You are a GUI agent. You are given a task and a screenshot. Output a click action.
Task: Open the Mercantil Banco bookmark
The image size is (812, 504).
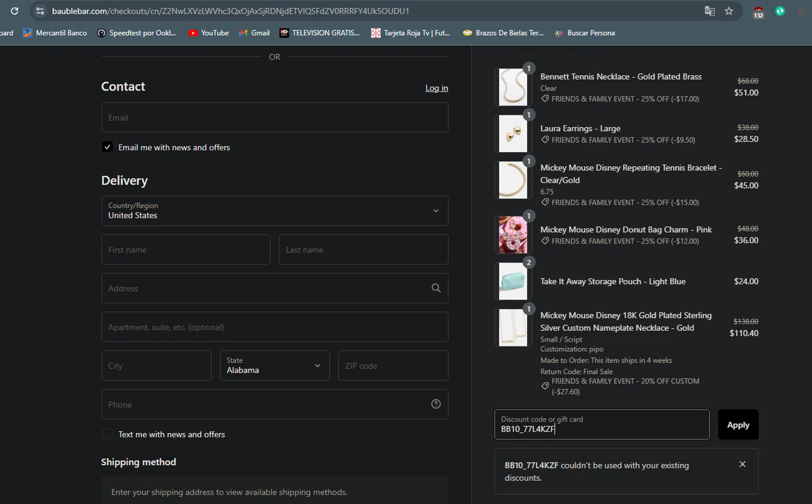55,33
